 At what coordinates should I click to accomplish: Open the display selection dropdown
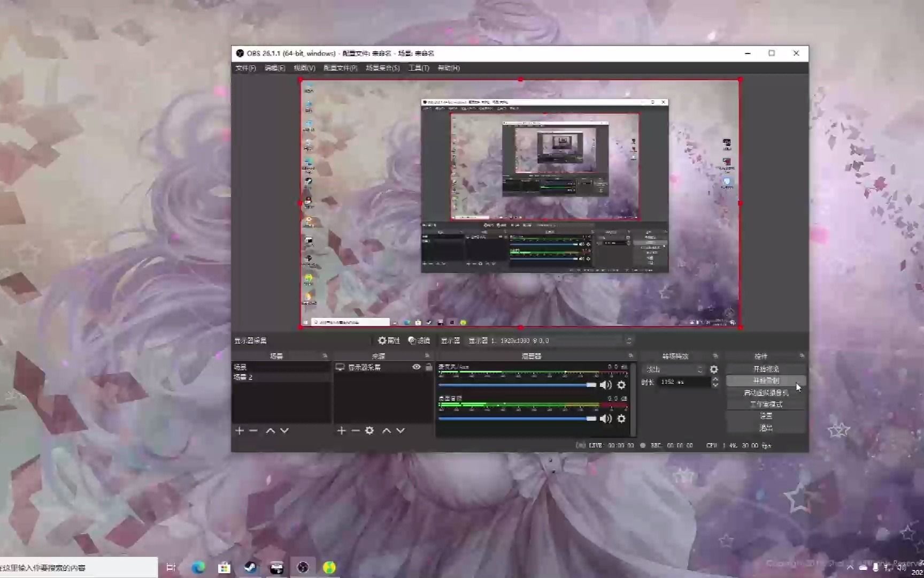click(550, 340)
